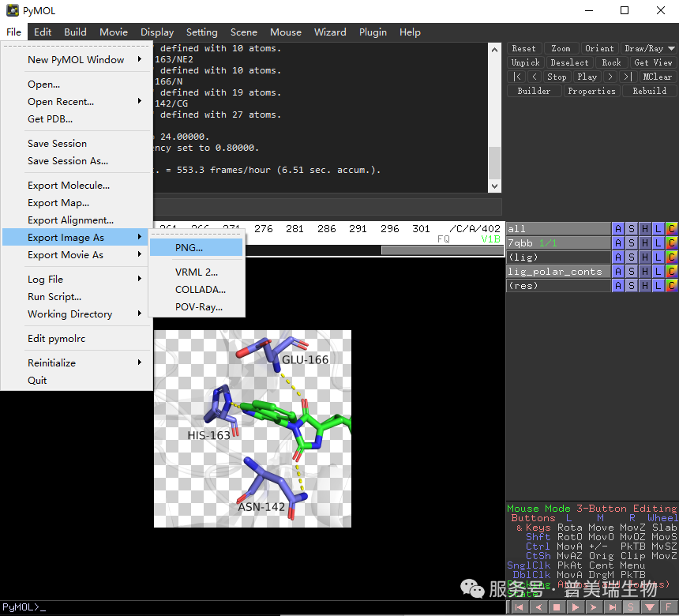
Task: Click Export Molecule... menu entry
Action: click(x=77, y=186)
